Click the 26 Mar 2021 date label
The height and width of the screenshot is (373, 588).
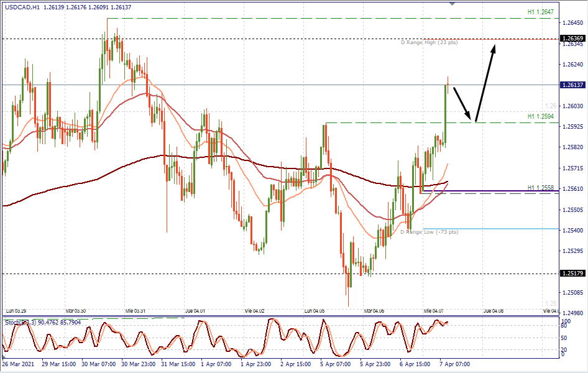coord(18,364)
